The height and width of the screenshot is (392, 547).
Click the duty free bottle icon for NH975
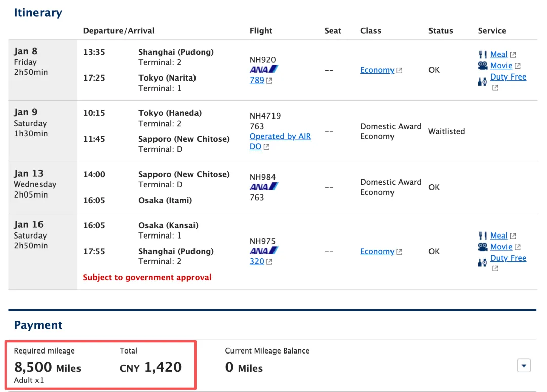[x=483, y=263]
